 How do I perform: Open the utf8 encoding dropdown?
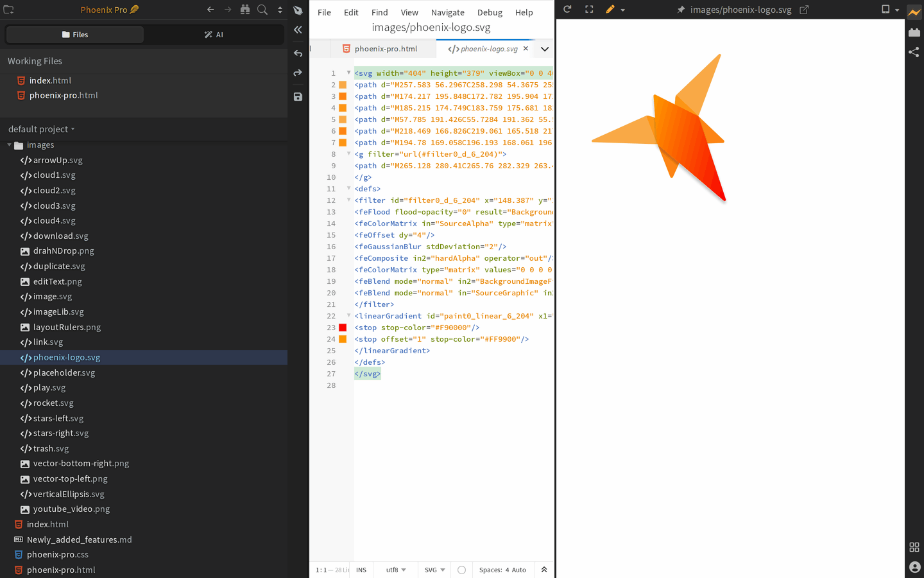coord(395,570)
